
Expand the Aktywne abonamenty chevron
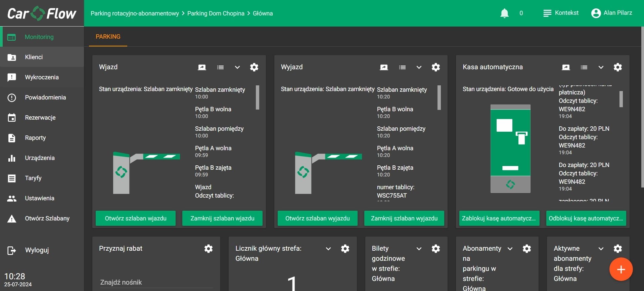[601, 249]
